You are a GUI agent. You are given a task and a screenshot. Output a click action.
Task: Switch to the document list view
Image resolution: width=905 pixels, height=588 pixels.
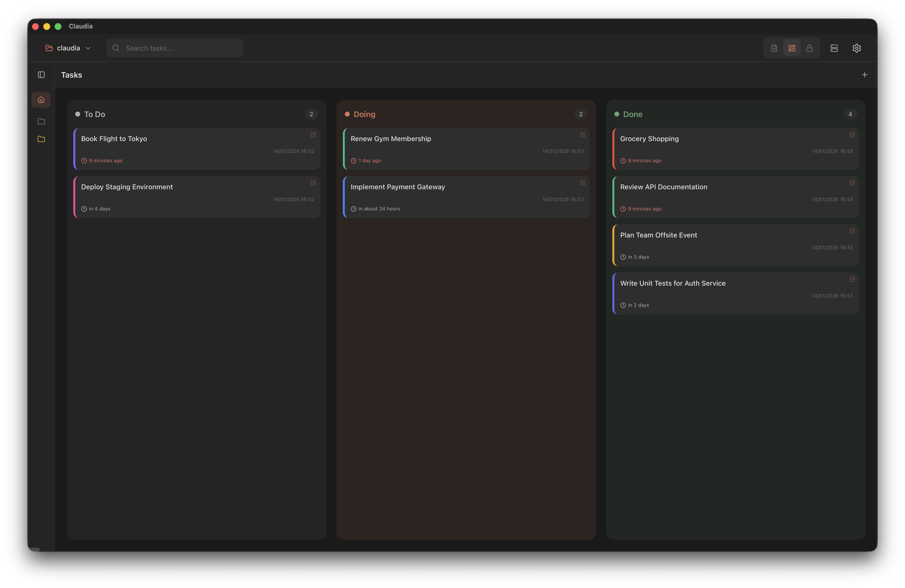pos(773,48)
